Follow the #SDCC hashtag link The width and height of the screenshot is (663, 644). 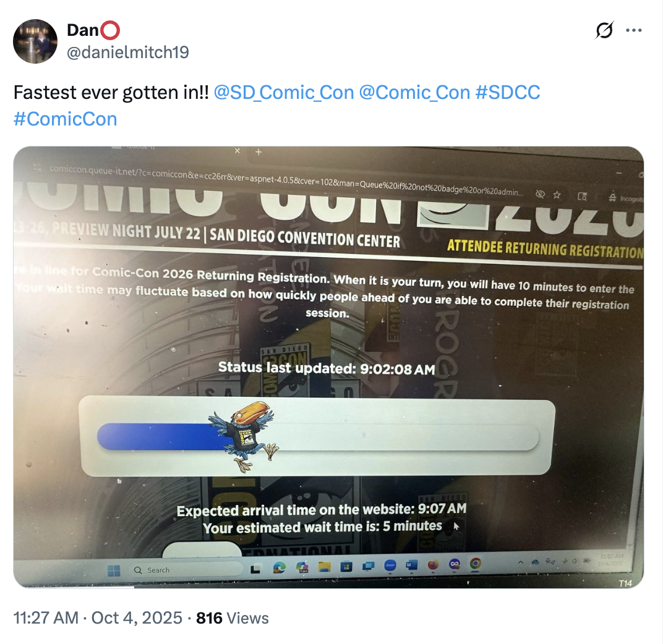click(x=508, y=93)
